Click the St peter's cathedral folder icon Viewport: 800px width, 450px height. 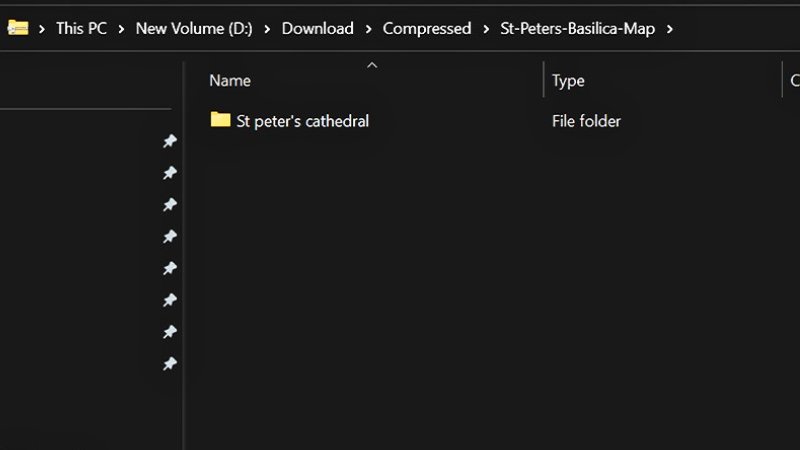(x=221, y=121)
